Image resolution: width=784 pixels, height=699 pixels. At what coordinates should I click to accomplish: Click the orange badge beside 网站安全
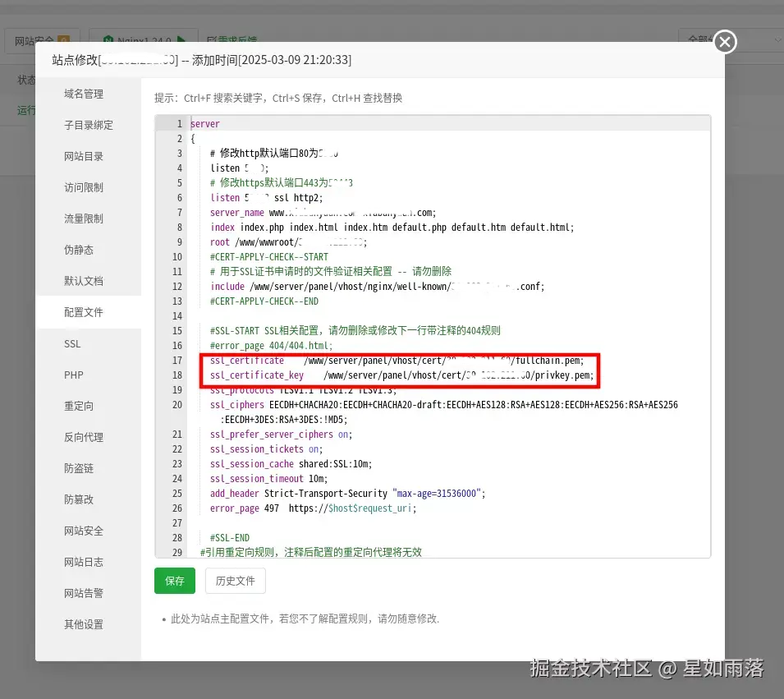pos(62,39)
